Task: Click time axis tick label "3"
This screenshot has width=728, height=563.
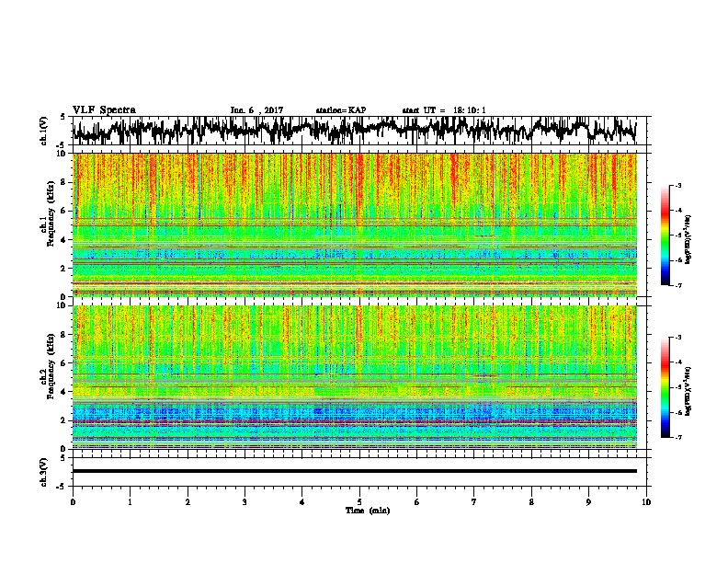Action: [245, 502]
